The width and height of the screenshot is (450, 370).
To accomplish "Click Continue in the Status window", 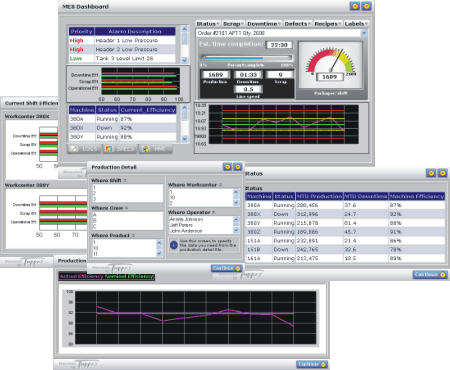I will click(x=430, y=274).
